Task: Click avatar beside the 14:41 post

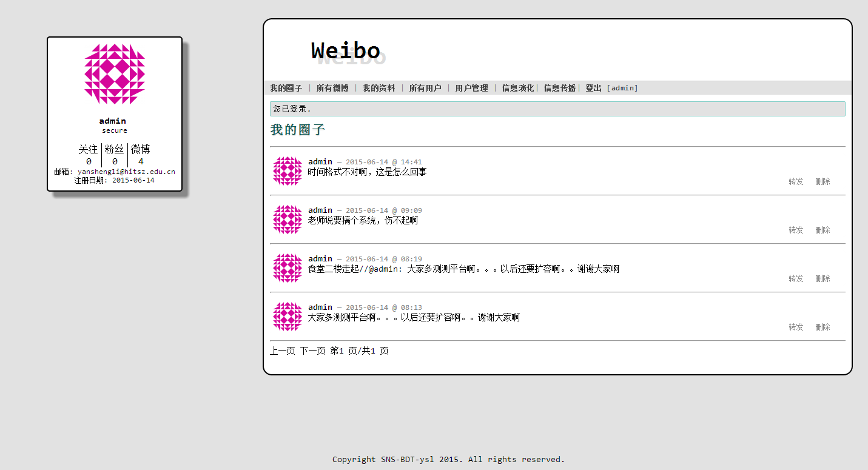Action: 288,171
